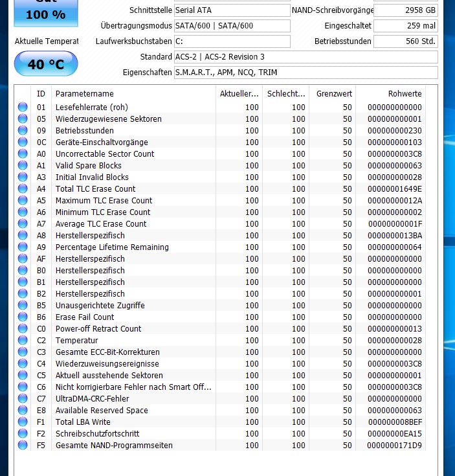
Task: Click raw value 00000000001F
Action: pos(395,223)
